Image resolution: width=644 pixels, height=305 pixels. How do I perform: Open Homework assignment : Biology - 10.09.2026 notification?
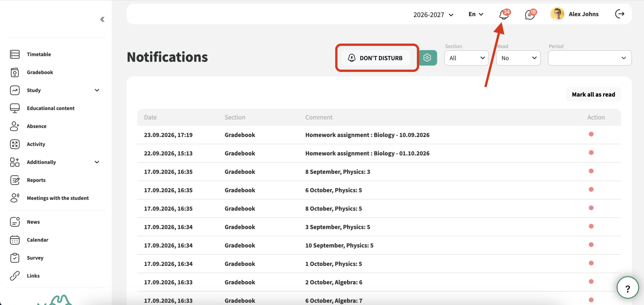click(x=367, y=135)
